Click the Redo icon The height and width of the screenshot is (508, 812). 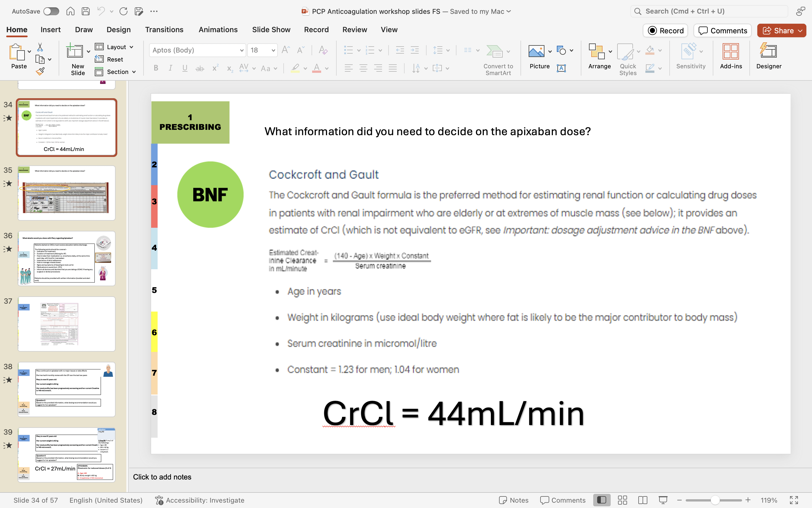[x=123, y=11]
